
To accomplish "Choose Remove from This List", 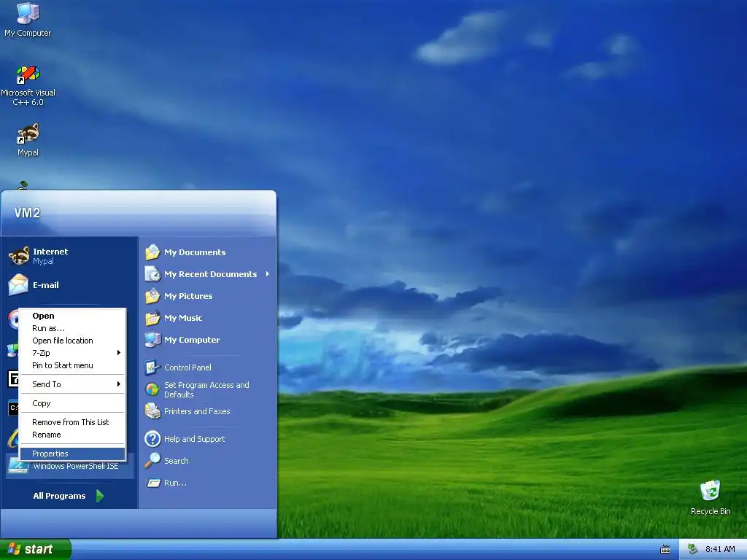I will (x=72, y=422).
